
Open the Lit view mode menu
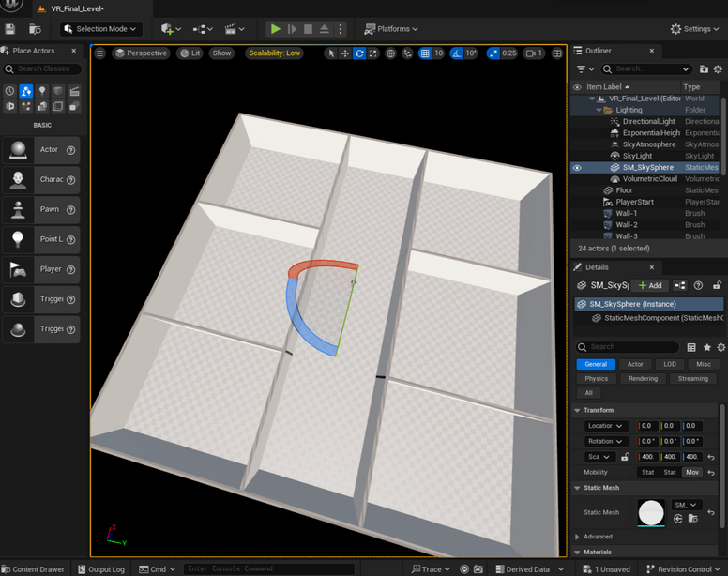(x=190, y=53)
